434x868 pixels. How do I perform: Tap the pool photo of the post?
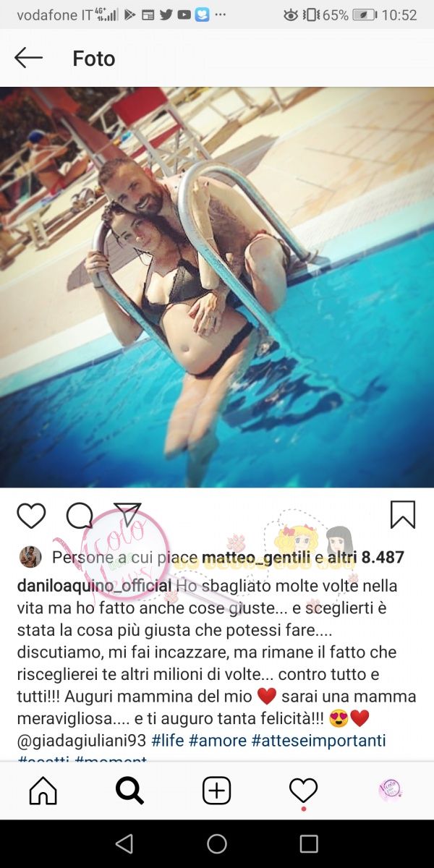click(217, 287)
